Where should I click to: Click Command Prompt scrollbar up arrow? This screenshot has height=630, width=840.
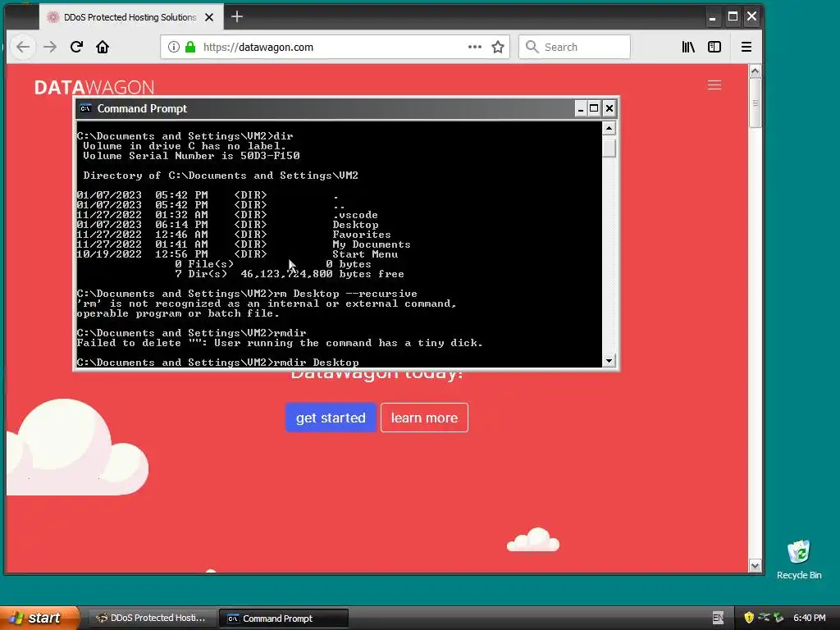[x=609, y=128]
